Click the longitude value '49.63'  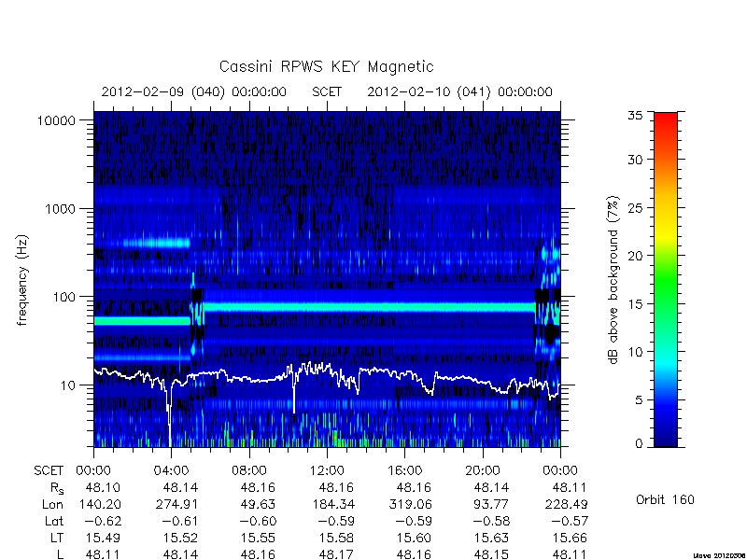click(x=259, y=504)
